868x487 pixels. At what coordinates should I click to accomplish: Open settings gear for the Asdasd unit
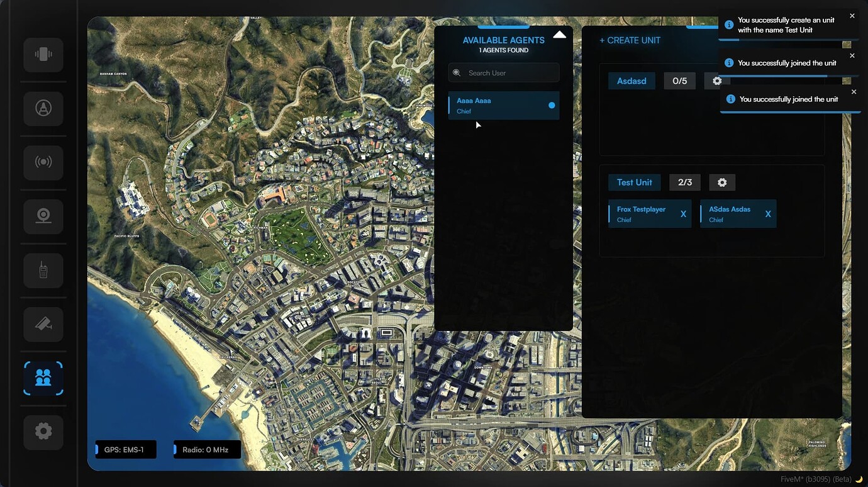pyautogui.click(x=717, y=81)
